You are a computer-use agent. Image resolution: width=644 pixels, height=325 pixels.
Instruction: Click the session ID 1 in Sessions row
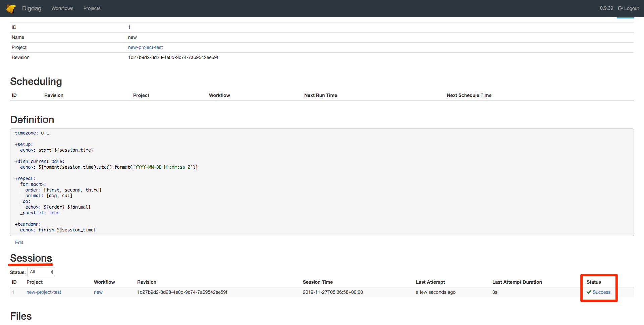click(13, 292)
